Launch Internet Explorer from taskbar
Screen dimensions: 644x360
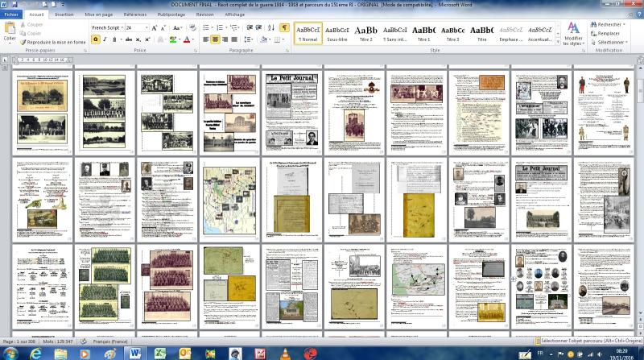pos(35,354)
